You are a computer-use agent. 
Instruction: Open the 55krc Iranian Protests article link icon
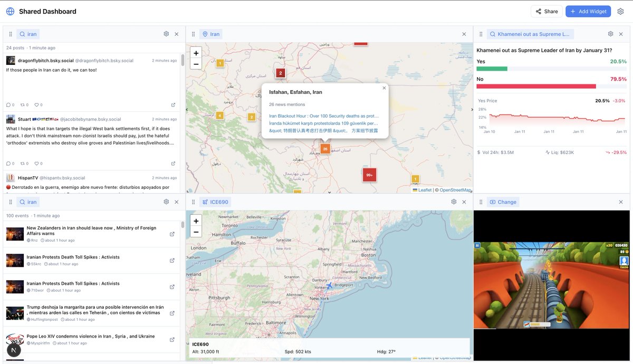172,261
